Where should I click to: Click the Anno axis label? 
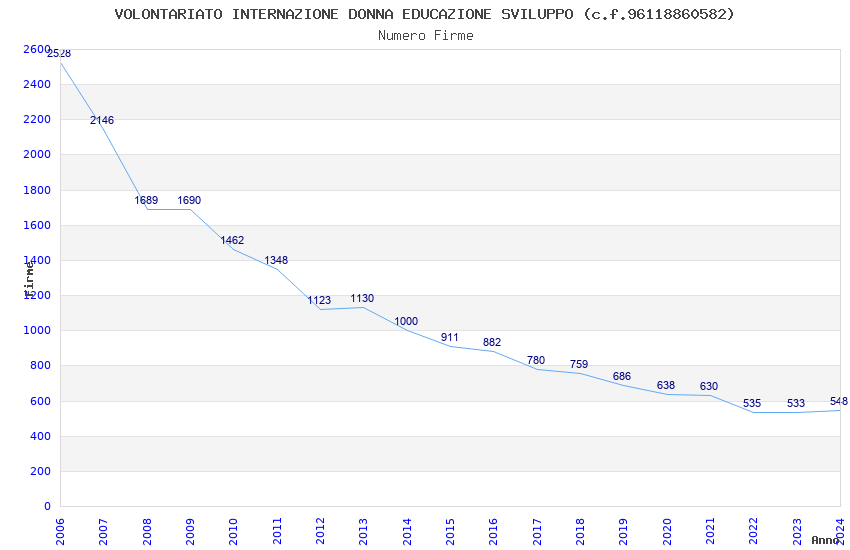pos(825,540)
